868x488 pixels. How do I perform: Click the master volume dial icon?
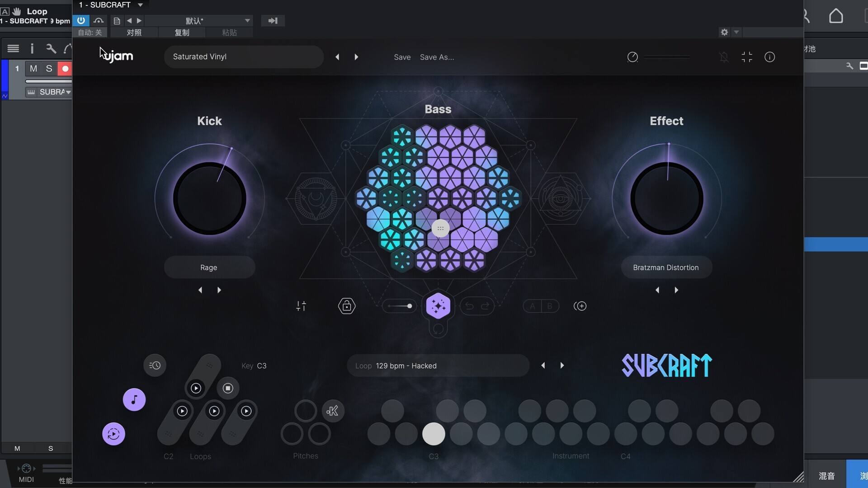[x=632, y=57]
